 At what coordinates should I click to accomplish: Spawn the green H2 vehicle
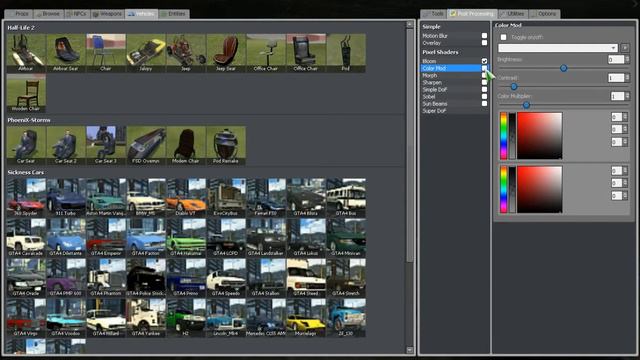click(186, 318)
